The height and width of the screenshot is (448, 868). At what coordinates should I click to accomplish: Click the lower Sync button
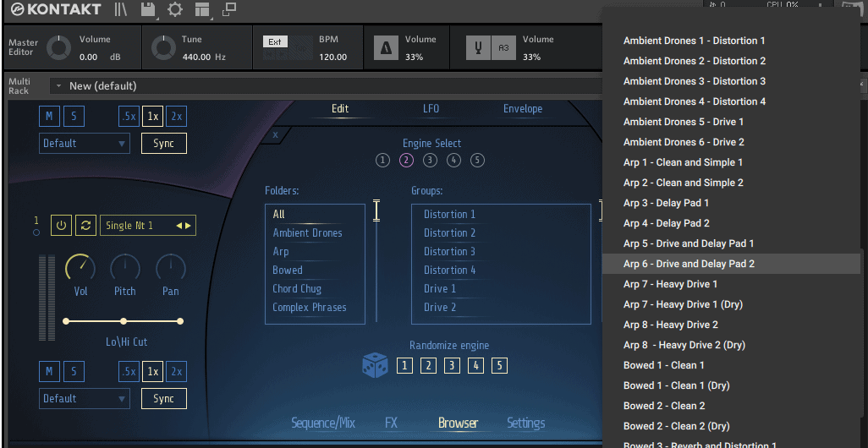(x=164, y=399)
